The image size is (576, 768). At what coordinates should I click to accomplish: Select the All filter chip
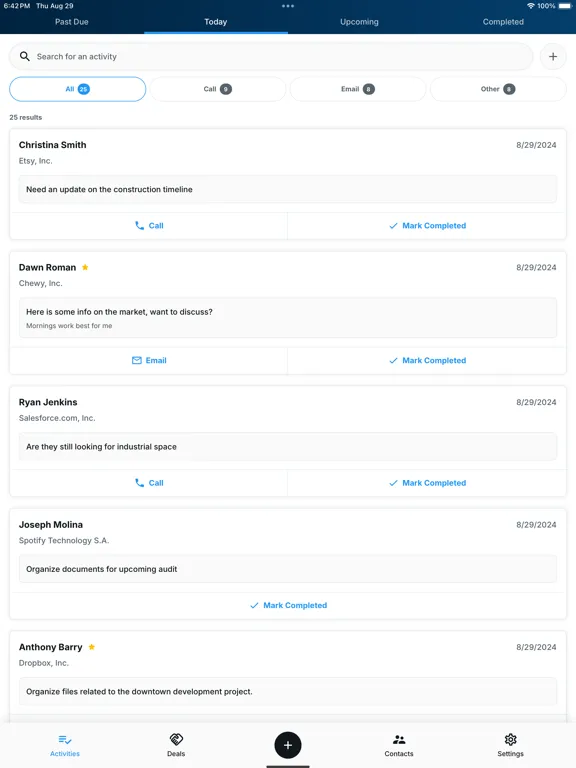(77, 89)
